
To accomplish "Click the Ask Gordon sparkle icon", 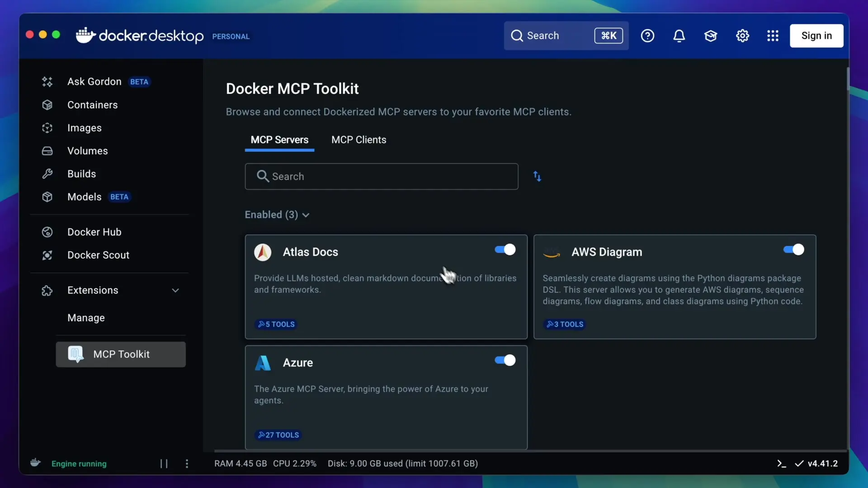I will point(47,82).
